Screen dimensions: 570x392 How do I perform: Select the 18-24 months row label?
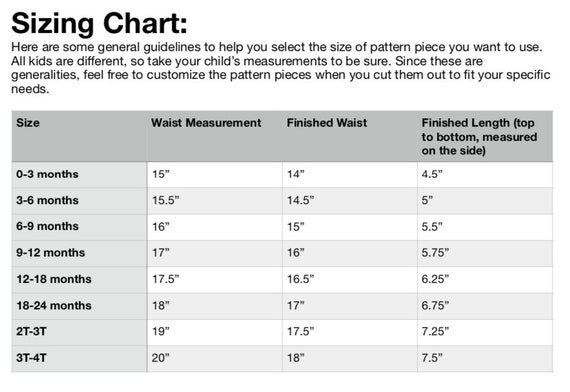pyautogui.click(x=54, y=305)
